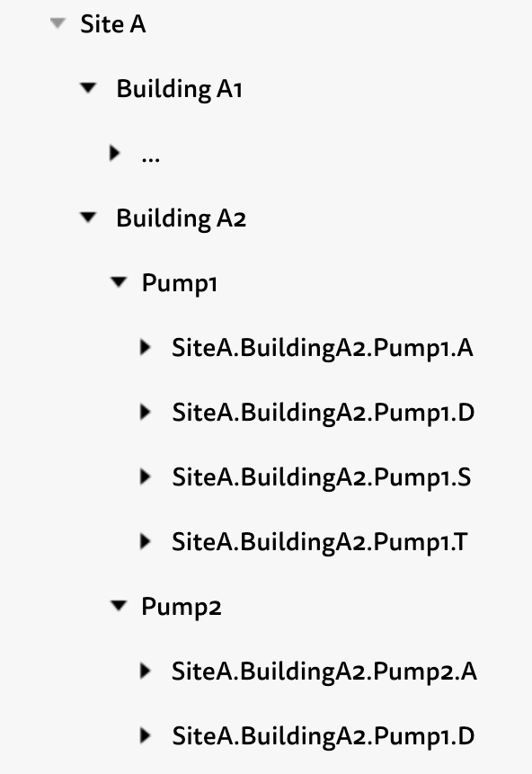The height and width of the screenshot is (774, 532).
Task: Select the SiteA.BuildingA2.Pump1.T item text
Action: point(319,542)
